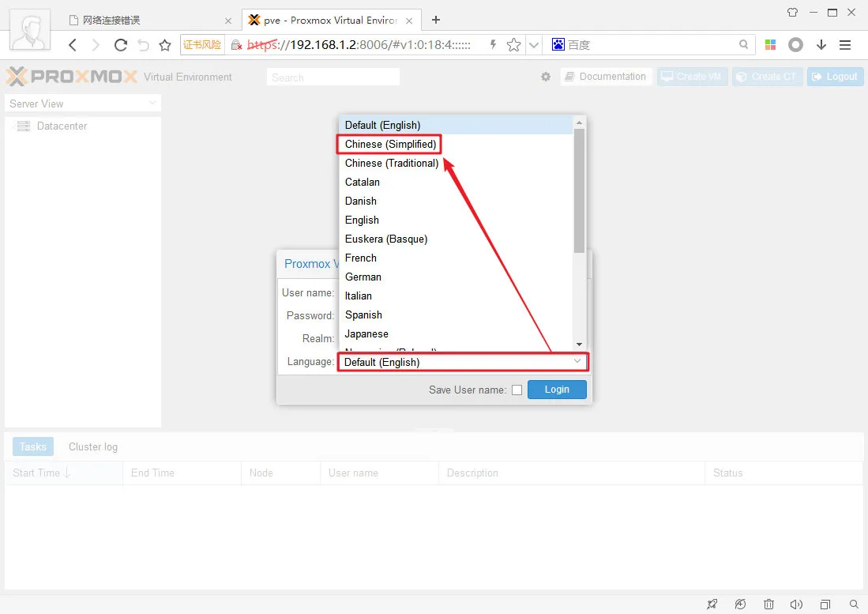The height and width of the screenshot is (614, 868).
Task: Click the browser forward arrow
Action: 96,45
